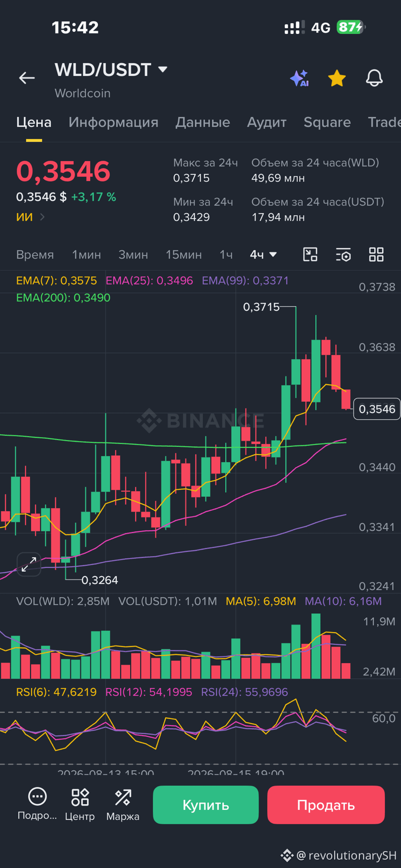Image resolution: width=401 pixels, height=868 pixels.
Task: Click the Мин за 24ч value 0,3429
Action: click(x=191, y=217)
